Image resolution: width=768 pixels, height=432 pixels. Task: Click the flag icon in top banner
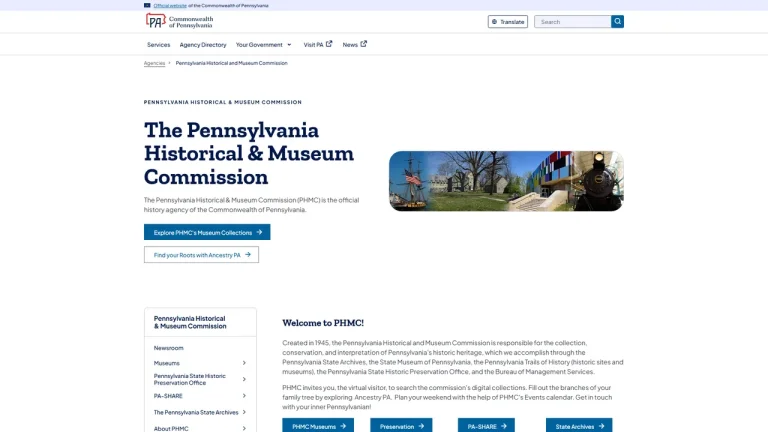pyautogui.click(x=147, y=5)
